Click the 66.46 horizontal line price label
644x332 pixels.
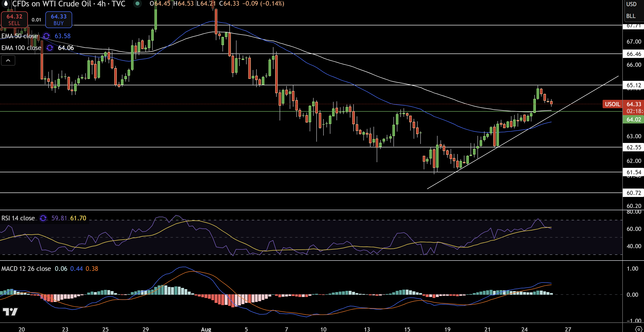633,54
